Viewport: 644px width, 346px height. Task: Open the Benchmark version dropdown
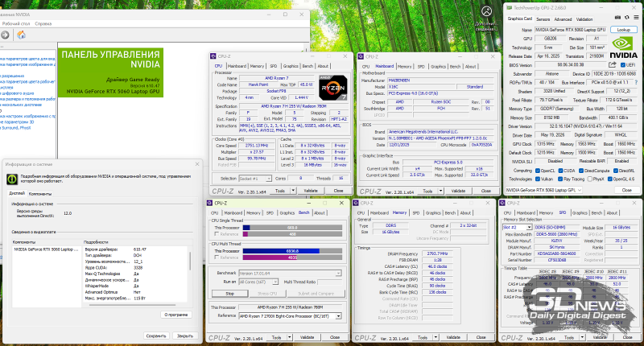[x=338, y=274]
